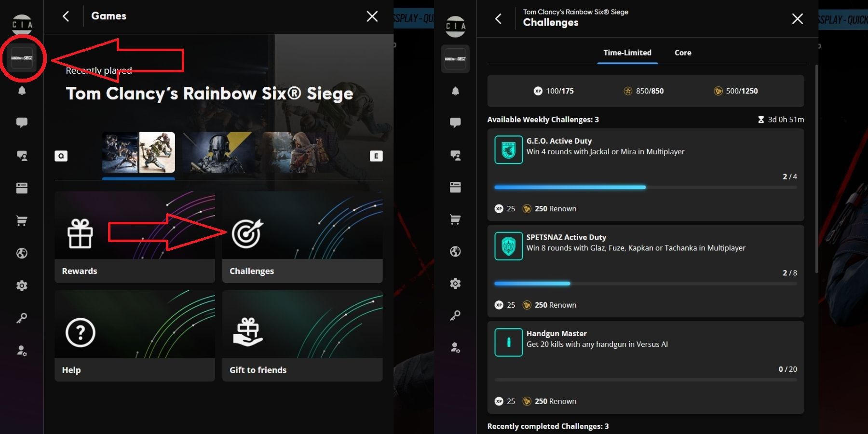Open store cart icon in the Games panel sidebar
The height and width of the screenshot is (434, 868).
click(x=22, y=221)
